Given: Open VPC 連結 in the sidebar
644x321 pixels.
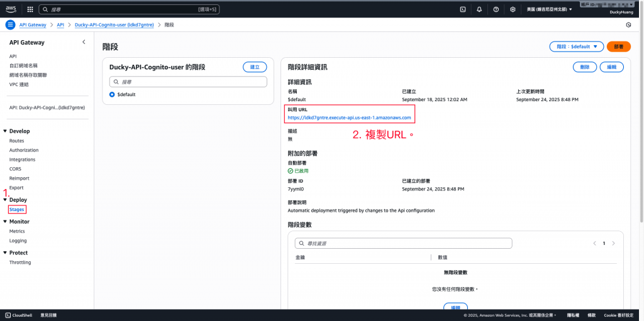Looking at the screenshot, I should 19,85.
